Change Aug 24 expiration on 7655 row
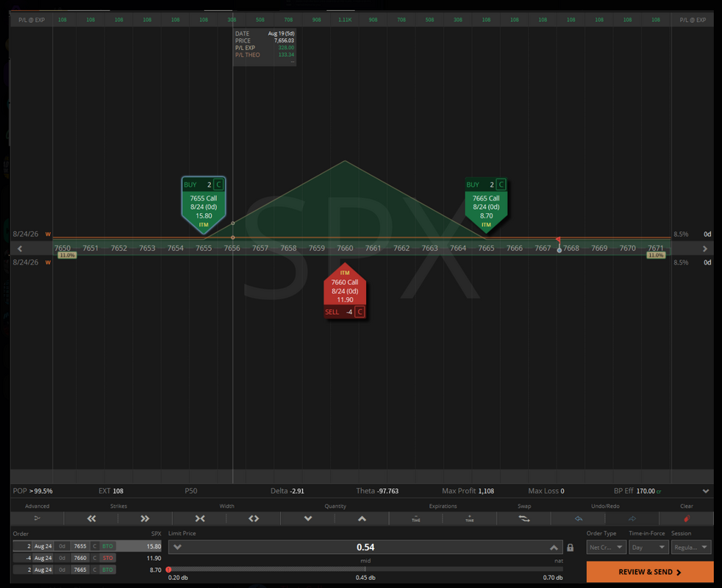The width and height of the screenshot is (722, 588). pos(43,546)
